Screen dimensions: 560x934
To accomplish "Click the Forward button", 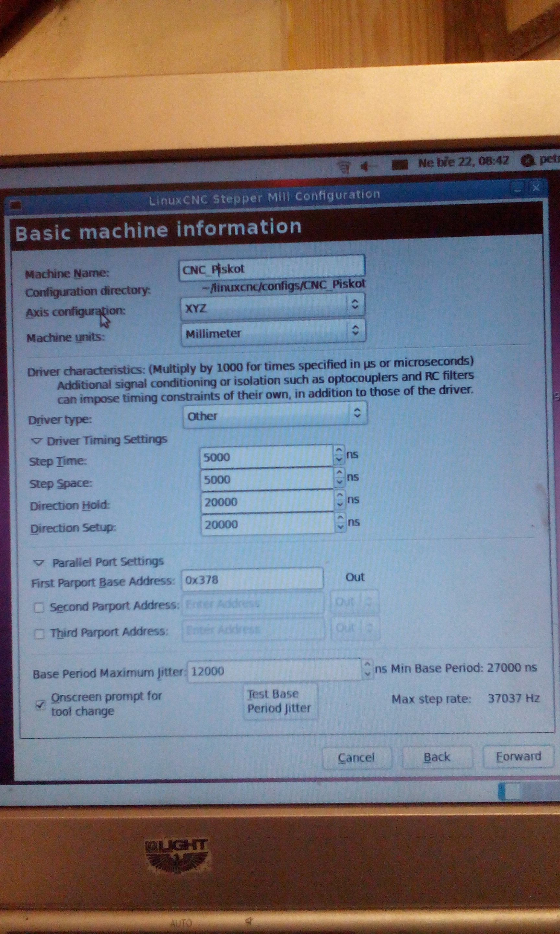I will pyautogui.click(x=518, y=756).
